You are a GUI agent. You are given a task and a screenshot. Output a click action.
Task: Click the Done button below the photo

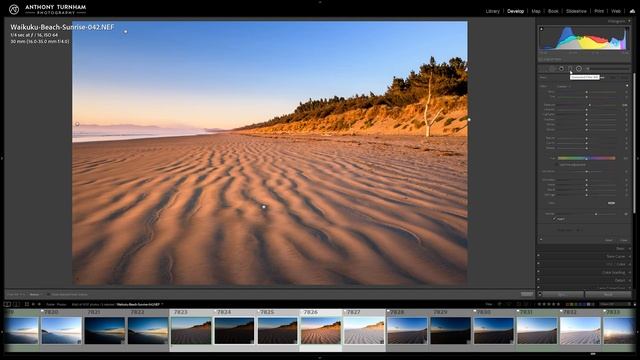(527, 294)
